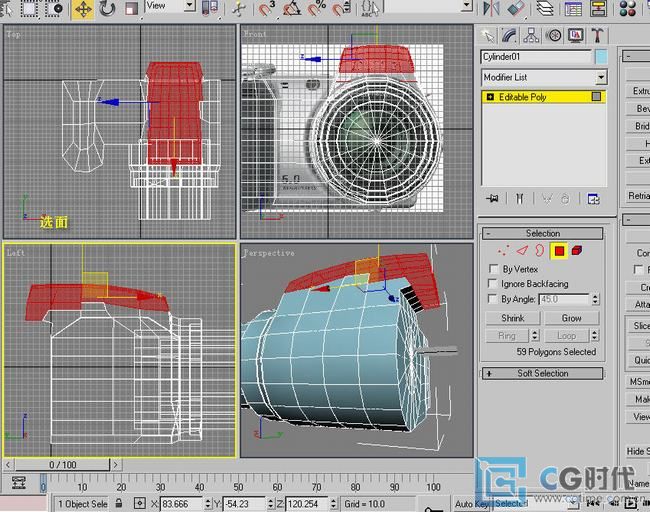Step the time slider forward with right arrow
This screenshot has width=650, height=512.
(x=116, y=465)
